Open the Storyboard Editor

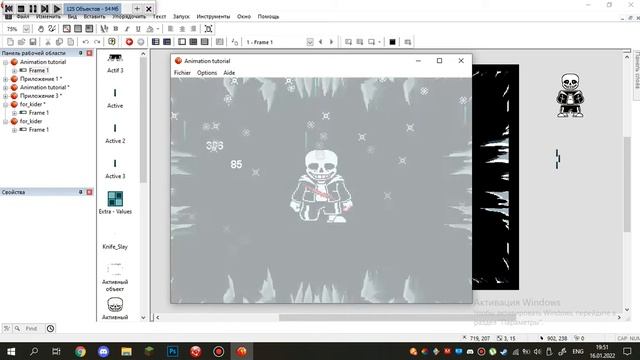156,42
